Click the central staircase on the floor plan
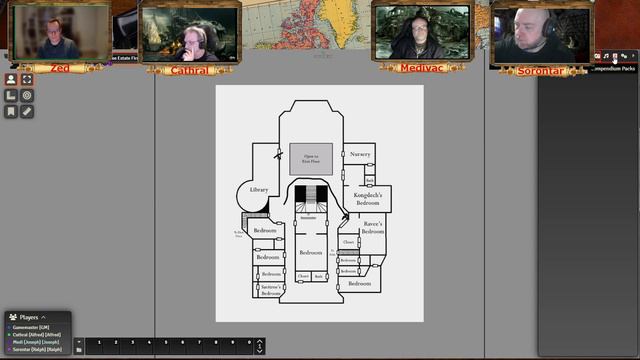The width and height of the screenshot is (640, 360). coord(311,199)
